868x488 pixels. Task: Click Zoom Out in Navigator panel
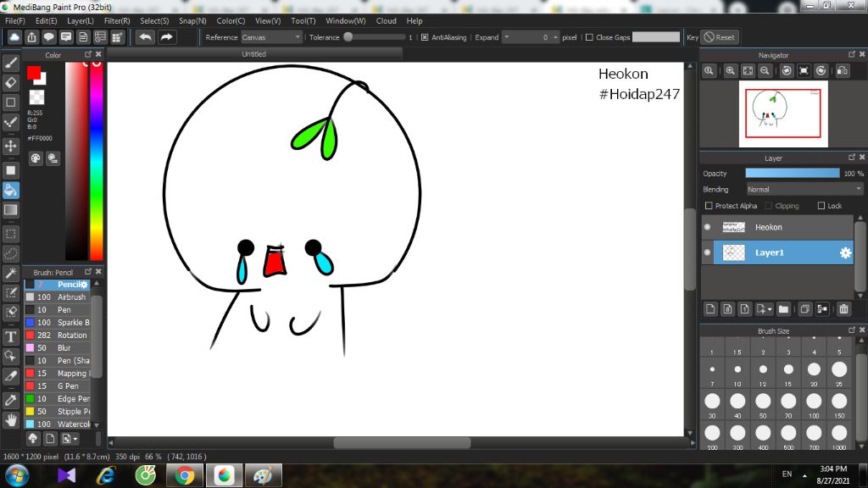tap(765, 71)
